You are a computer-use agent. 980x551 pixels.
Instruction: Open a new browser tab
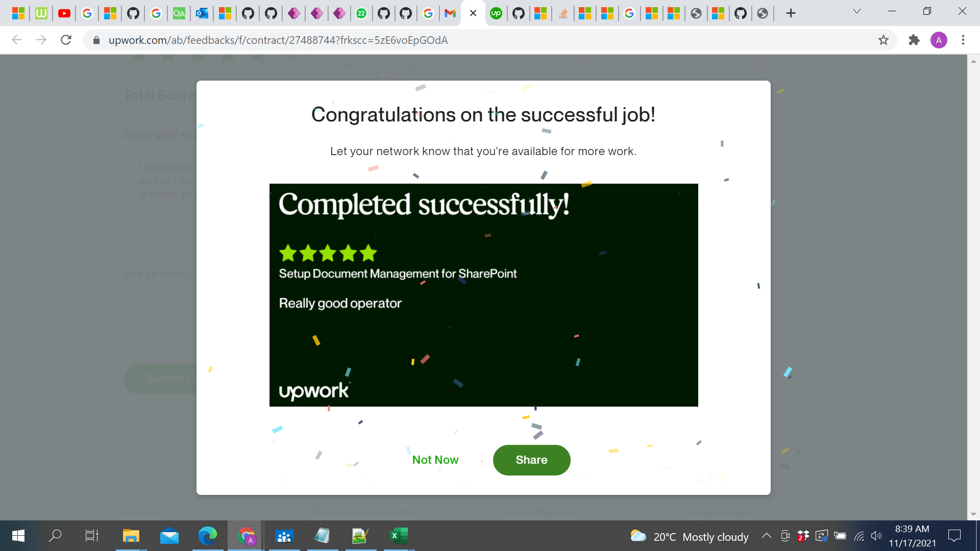click(x=791, y=13)
